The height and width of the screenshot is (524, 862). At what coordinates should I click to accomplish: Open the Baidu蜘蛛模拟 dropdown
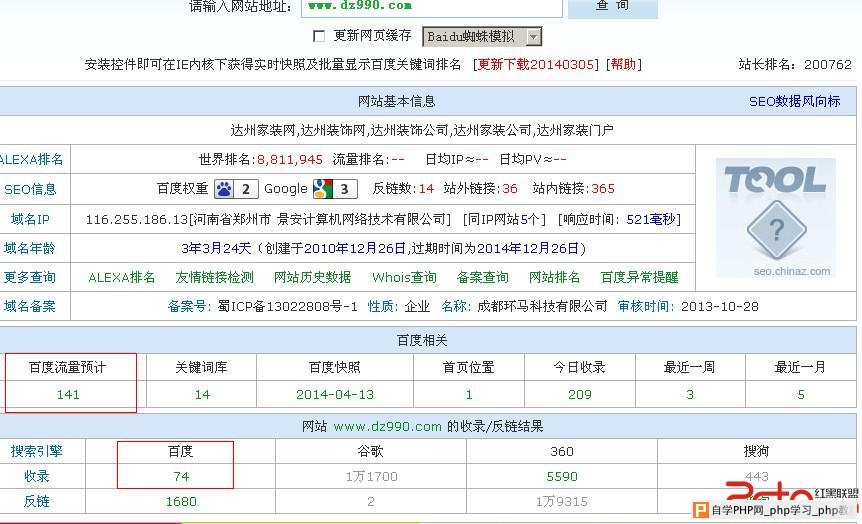[482, 37]
